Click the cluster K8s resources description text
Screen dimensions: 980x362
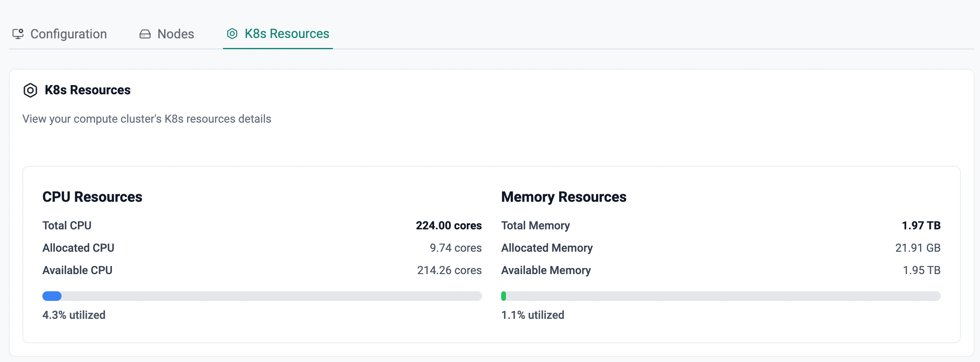147,119
